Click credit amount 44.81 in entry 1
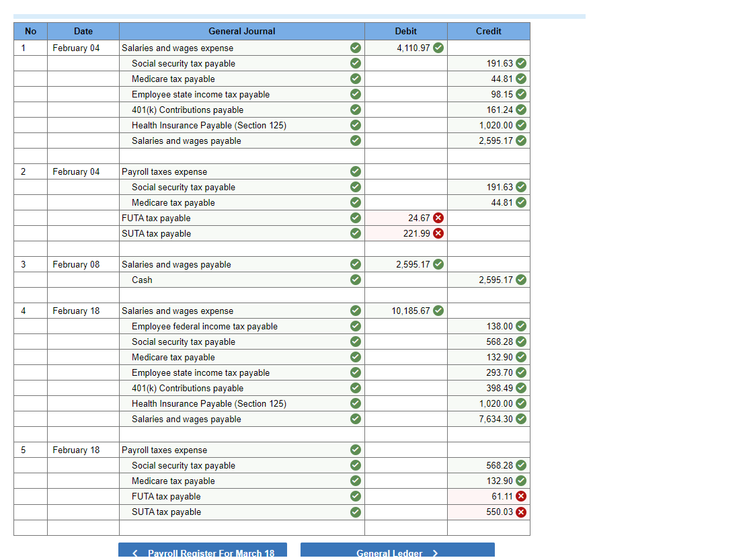The height and width of the screenshot is (560, 751). 502,79
